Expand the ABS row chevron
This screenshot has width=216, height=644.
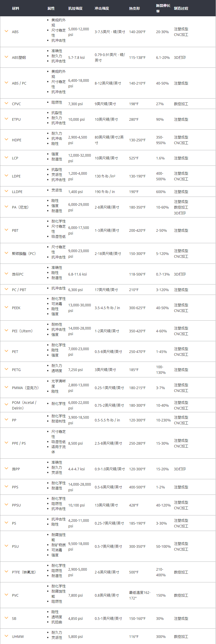6,31
